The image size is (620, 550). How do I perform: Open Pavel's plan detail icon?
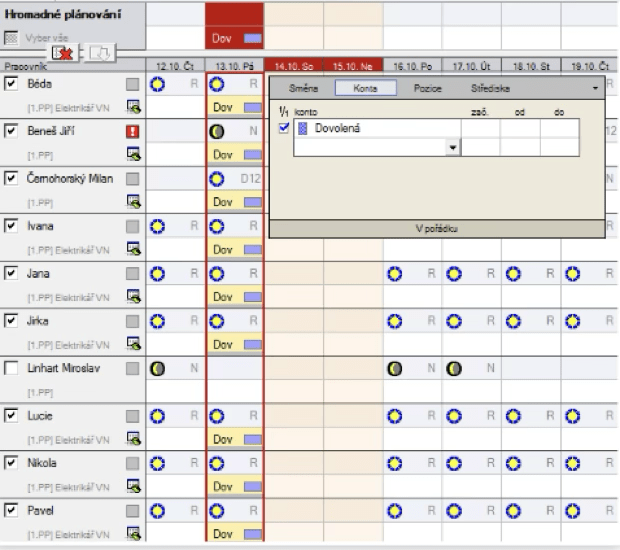134,534
